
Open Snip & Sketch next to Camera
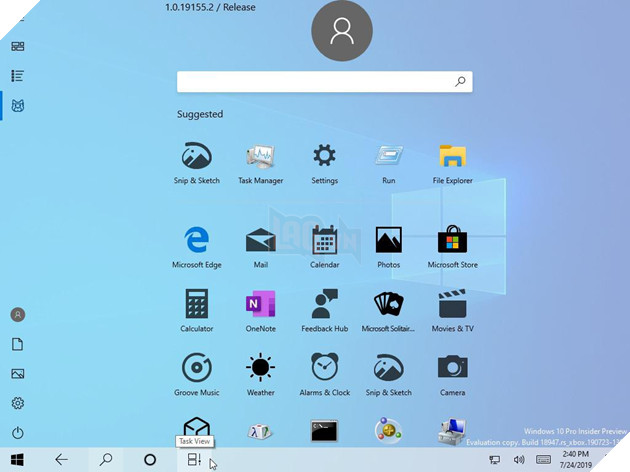click(x=389, y=374)
